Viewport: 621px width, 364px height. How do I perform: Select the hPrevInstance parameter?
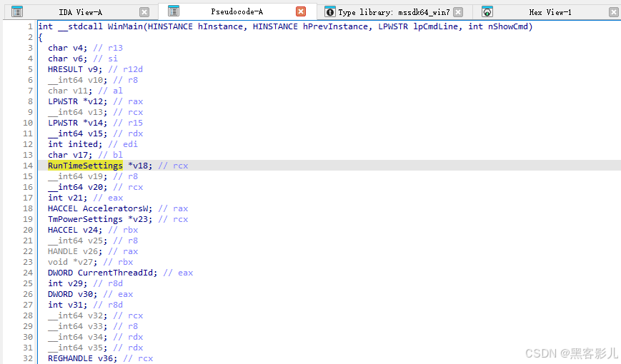(335, 26)
